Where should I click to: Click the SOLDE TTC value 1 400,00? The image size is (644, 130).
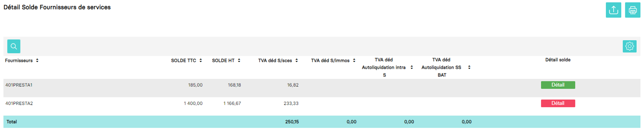pyautogui.click(x=193, y=103)
